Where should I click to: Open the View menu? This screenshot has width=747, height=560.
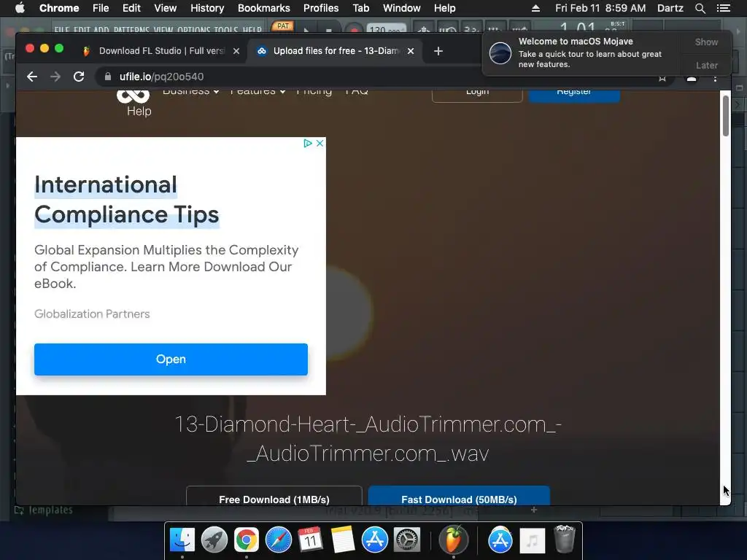[x=166, y=8]
